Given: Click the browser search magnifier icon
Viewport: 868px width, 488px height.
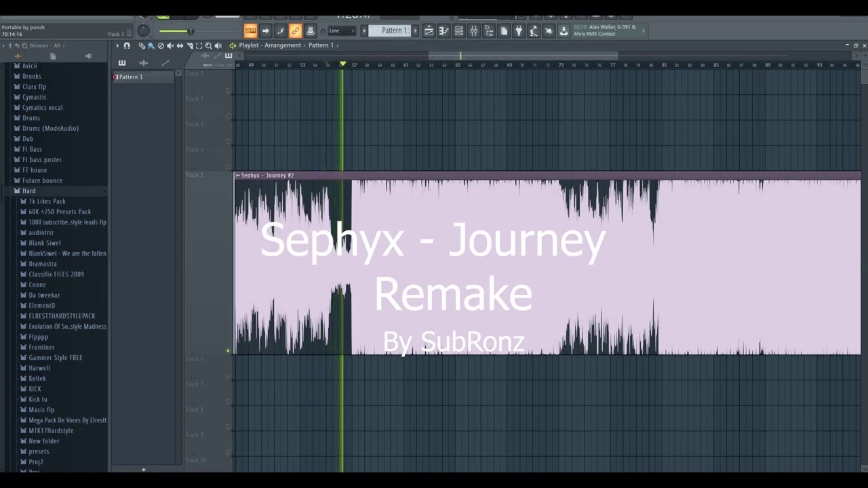Looking at the screenshot, I should 24,45.
